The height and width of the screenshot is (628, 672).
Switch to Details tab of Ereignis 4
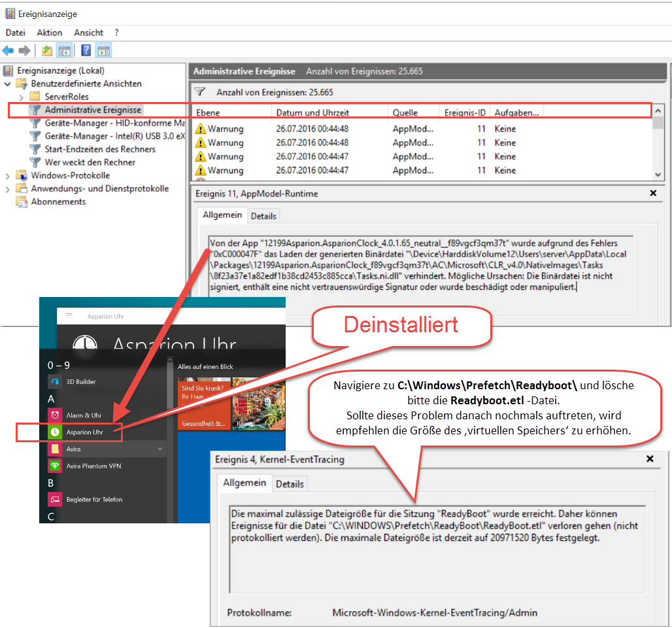(x=290, y=484)
